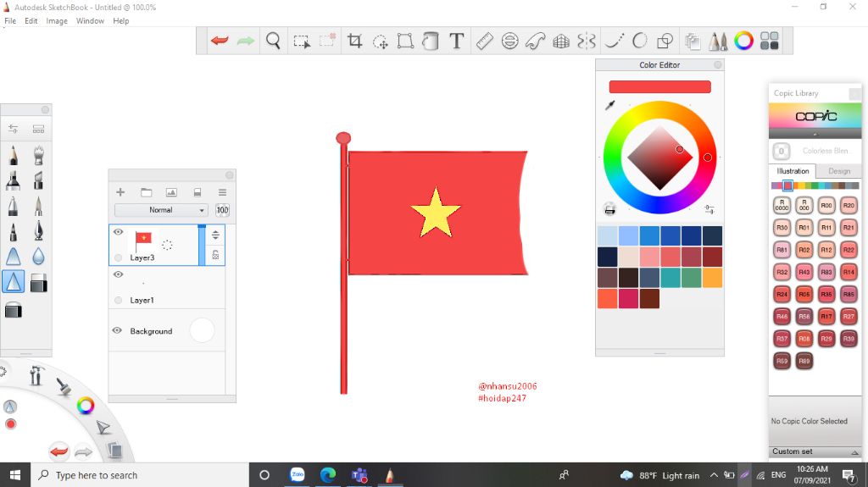Open the Image menu
The height and width of the screenshot is (487, 868).
coord(57,21)
